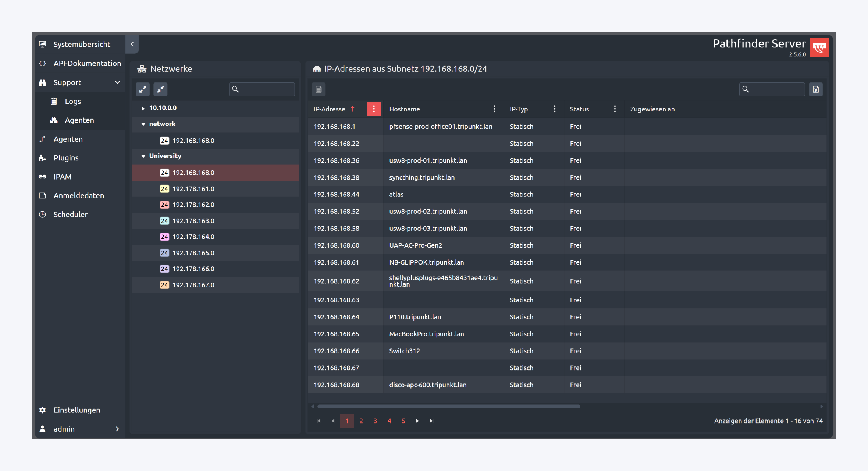868x471 pixels.
Task: Open the Hostname column options menu
Action: coord(494,109)
